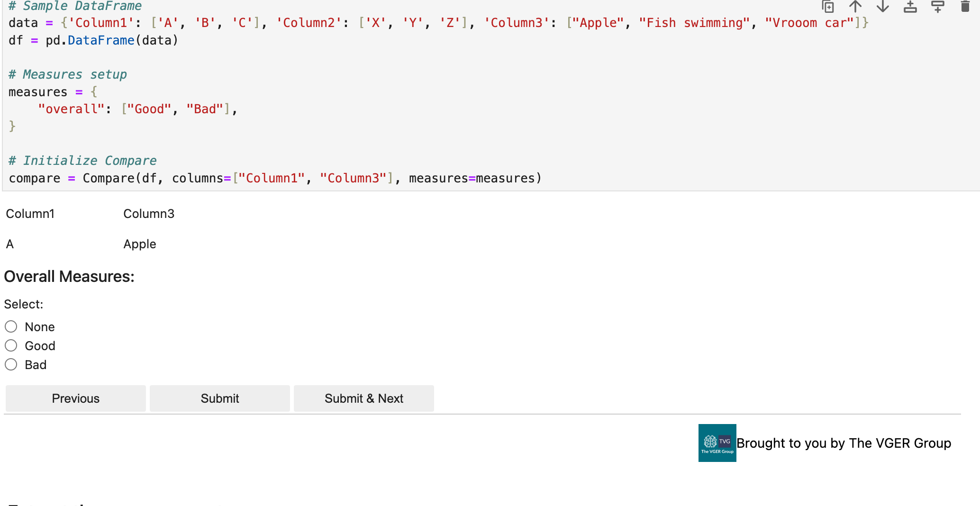Click the Overall Measures heading
Image resolution: width=980 pixels, height=506 pixels.
(x=69, y=277)
